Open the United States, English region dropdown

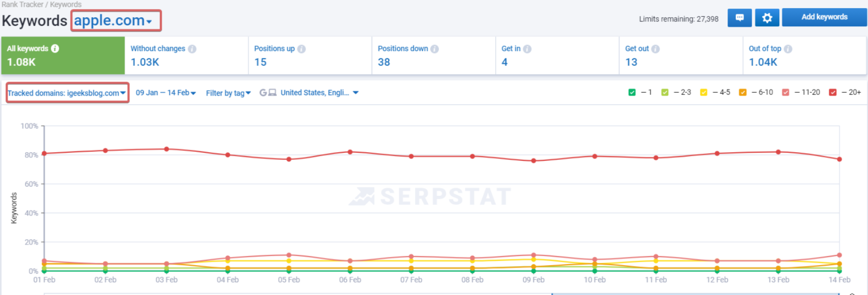(319, 92)
